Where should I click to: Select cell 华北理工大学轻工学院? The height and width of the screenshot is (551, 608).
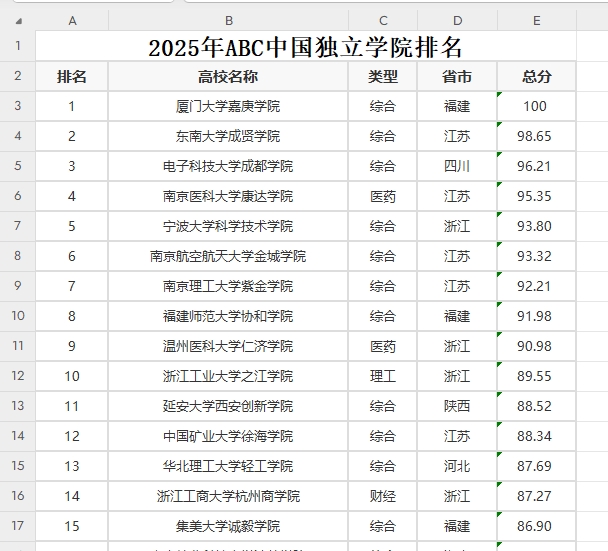[x=228, y=466]
